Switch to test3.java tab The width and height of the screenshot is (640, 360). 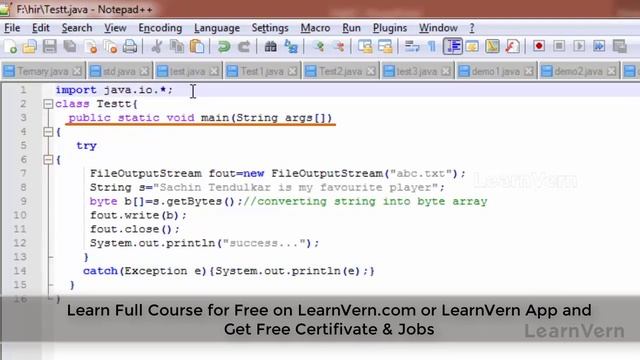pos(416,71)
